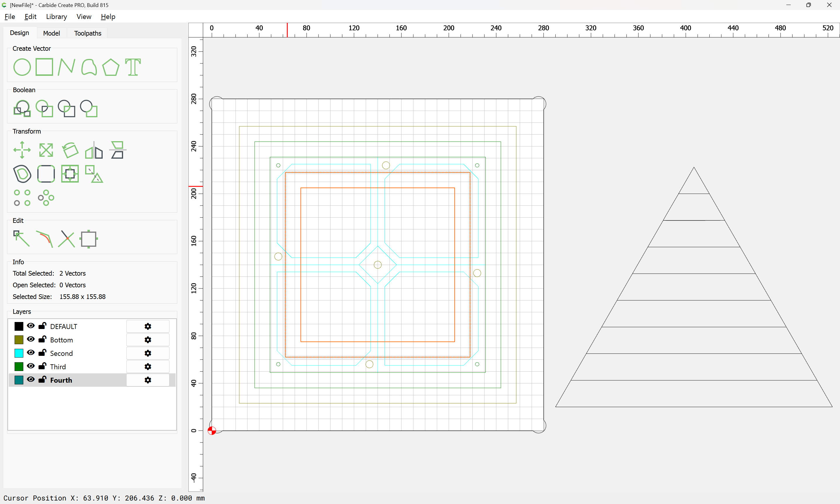Screen dimensions: 840x504
Task: Open the Help menu
Action: tap(108, 17)
